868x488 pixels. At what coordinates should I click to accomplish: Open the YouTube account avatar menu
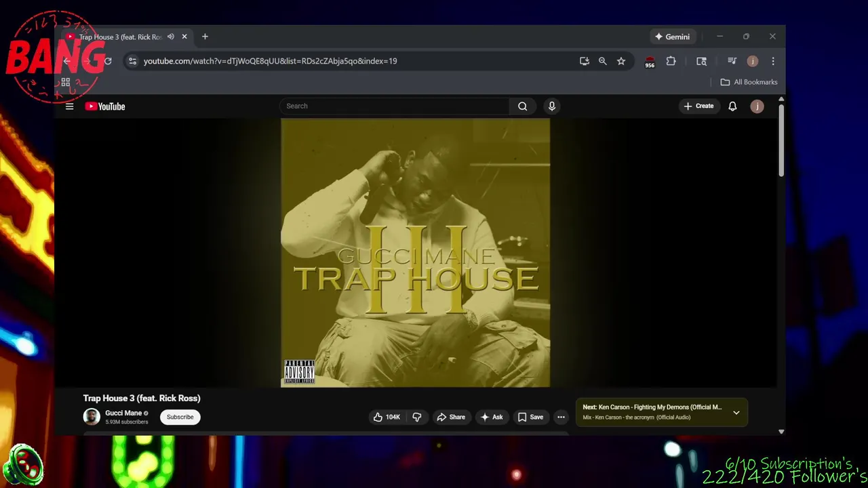coord(757,106)
